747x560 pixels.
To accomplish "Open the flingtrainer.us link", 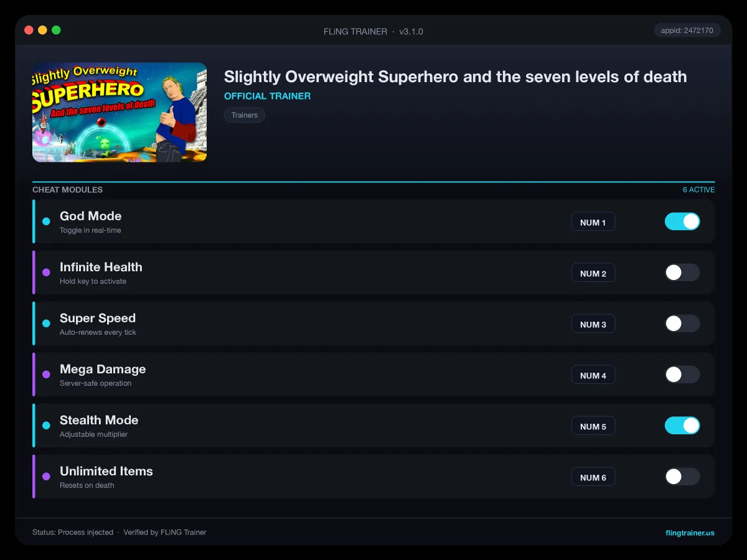I will point(690,533).
